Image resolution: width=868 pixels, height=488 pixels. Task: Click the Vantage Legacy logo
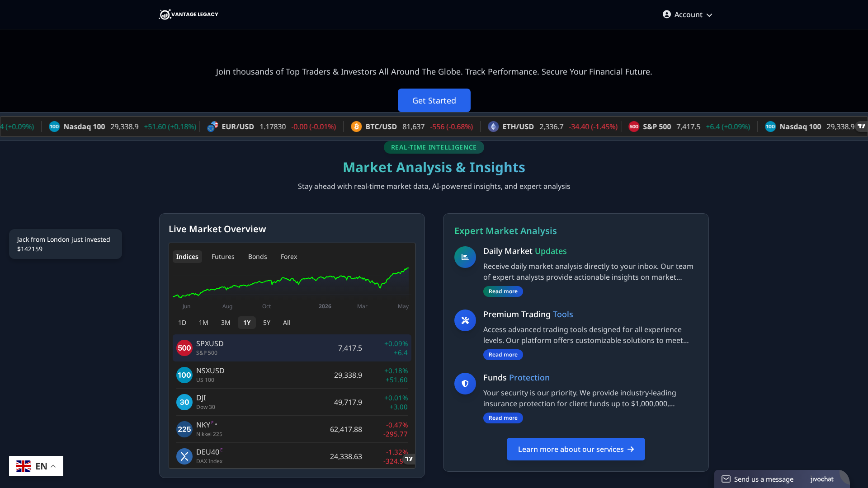(189, 14)
